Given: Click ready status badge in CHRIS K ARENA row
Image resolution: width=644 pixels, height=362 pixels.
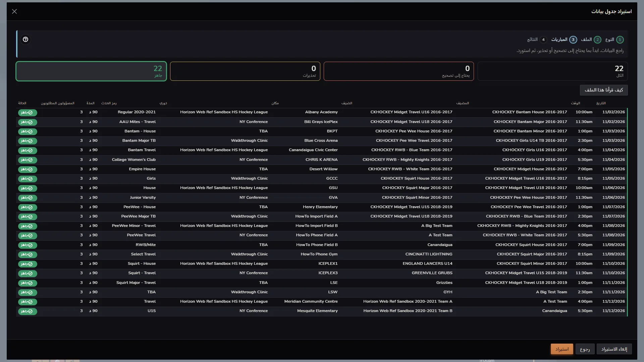Looking at the screenshot, I should (28, 160).
